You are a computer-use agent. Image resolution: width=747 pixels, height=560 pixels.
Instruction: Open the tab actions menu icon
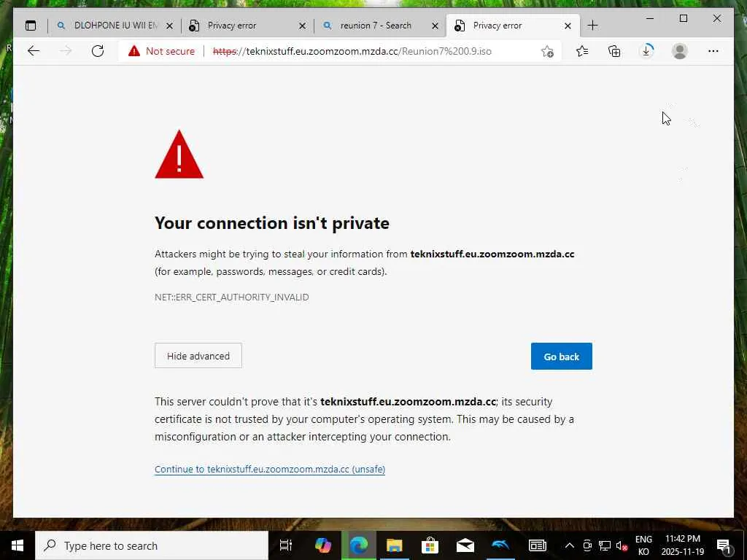coord(31,26)
